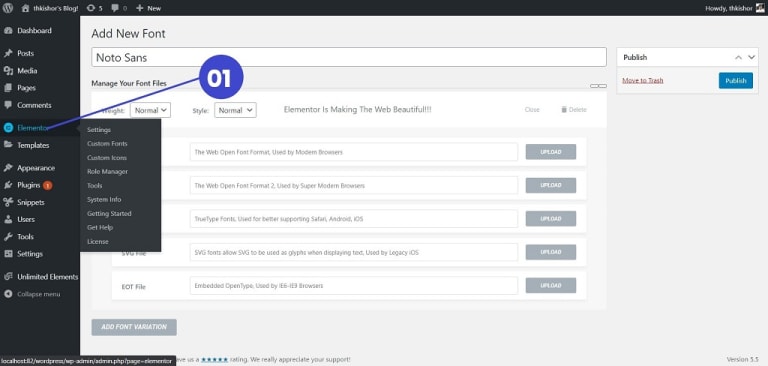Click ADD FONT VARIATION button
768x366 pixels.
134,327
